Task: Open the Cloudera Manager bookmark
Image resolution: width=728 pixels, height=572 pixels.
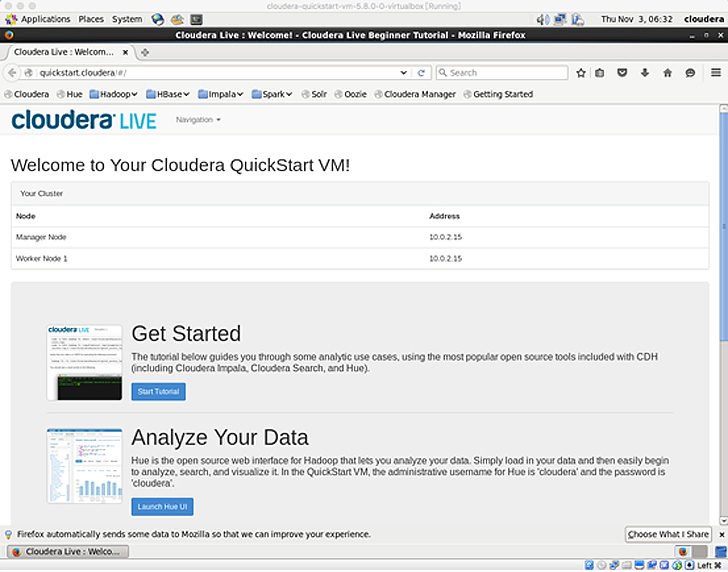Action: [x=415, y=94]
